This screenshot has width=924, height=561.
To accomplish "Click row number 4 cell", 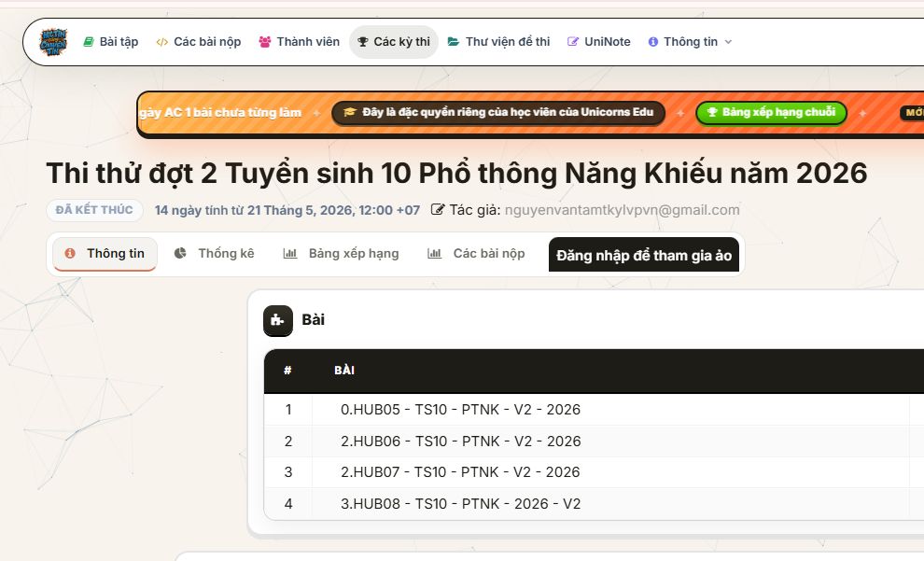I will pos(288,504).
